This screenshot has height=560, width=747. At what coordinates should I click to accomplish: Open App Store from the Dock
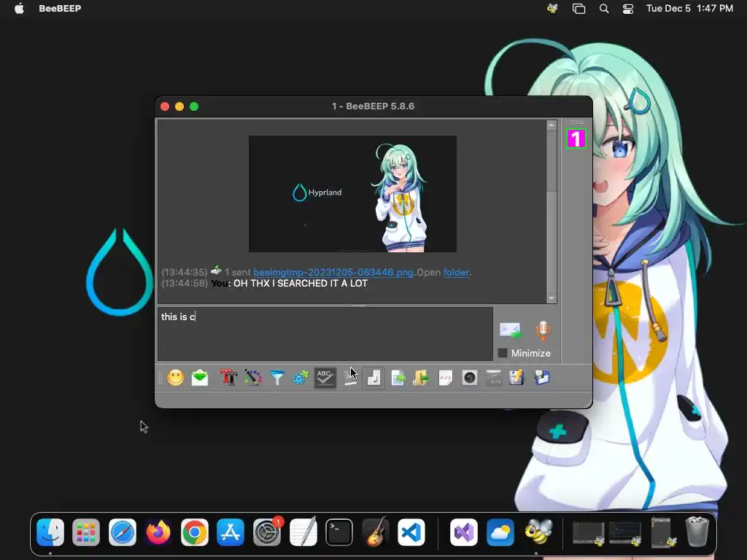[231, 532]
